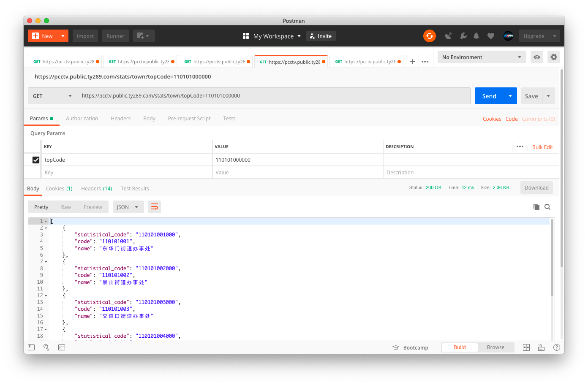This screenshot has width=588, height=385.
Task: Open the user avatar menu
Action: (508, 36)
